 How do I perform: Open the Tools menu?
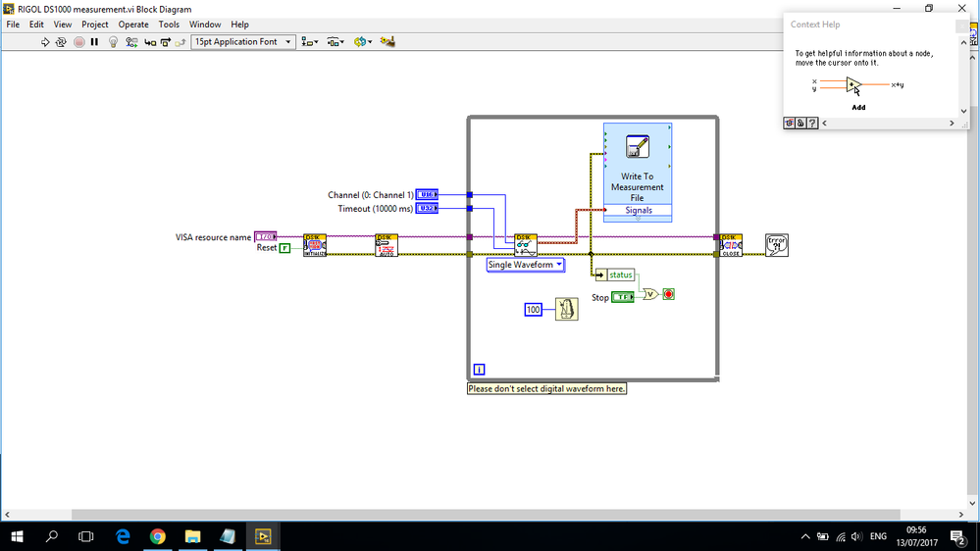[169, 25]
